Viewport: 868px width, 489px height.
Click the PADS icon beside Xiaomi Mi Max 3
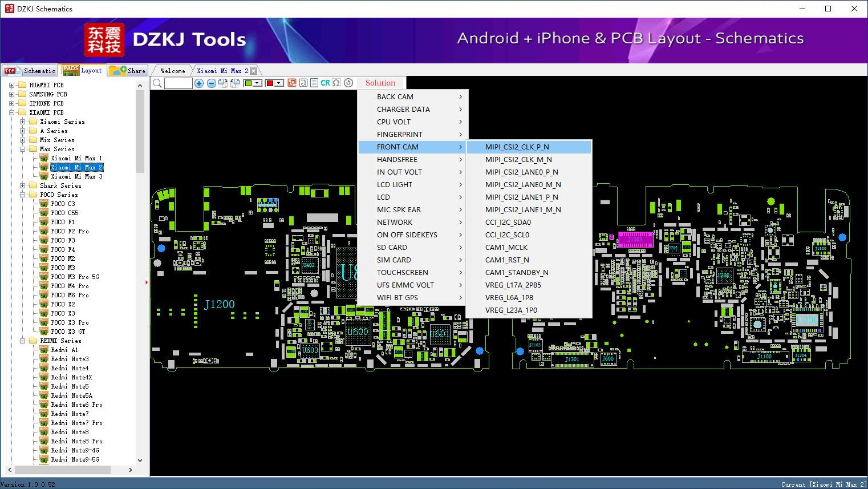tap(44, 176)
